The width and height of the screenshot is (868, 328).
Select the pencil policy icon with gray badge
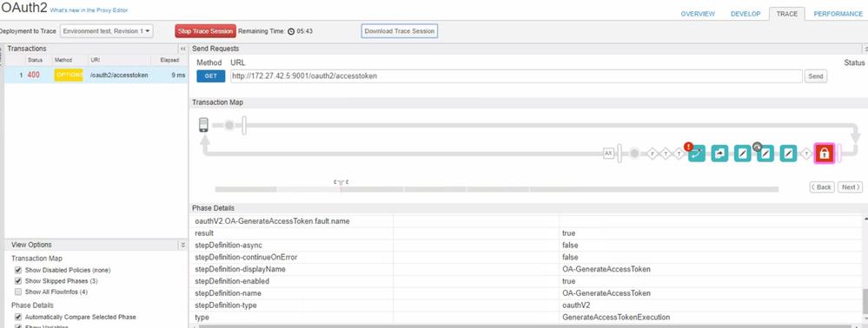click(765, 154)
